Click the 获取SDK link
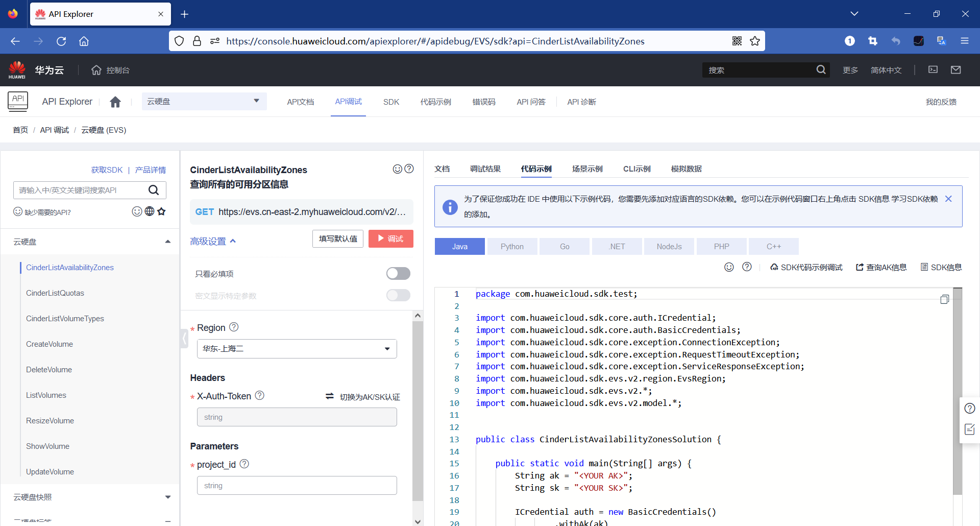The image size is (980, 526). point(107,170)
